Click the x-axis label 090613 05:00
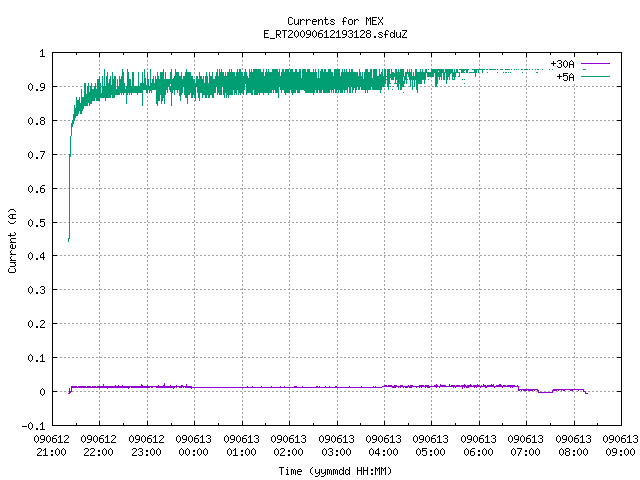The image size is (640, 480). pos(431,445)
